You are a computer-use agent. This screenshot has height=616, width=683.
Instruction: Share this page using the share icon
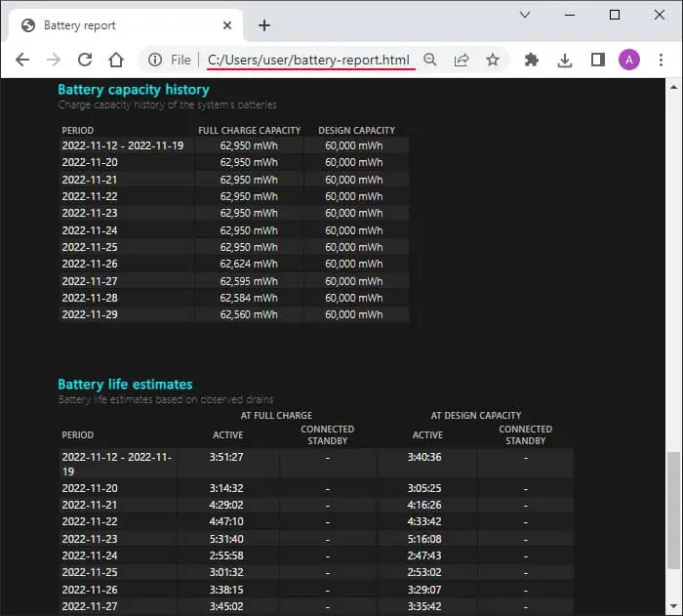pos(462,60)
